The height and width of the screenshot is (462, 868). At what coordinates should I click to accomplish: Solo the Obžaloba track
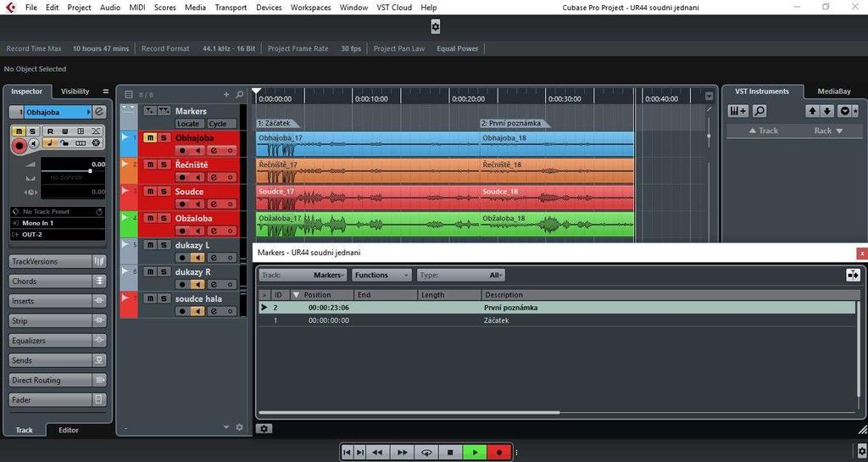tap(164, 218)
